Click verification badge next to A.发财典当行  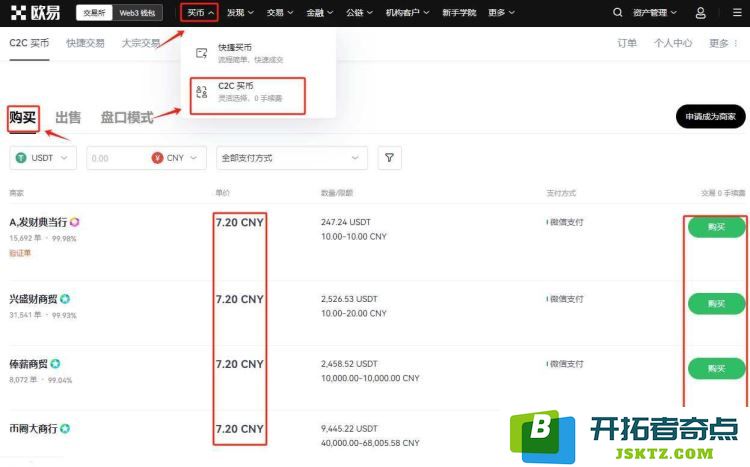point(74,222)
